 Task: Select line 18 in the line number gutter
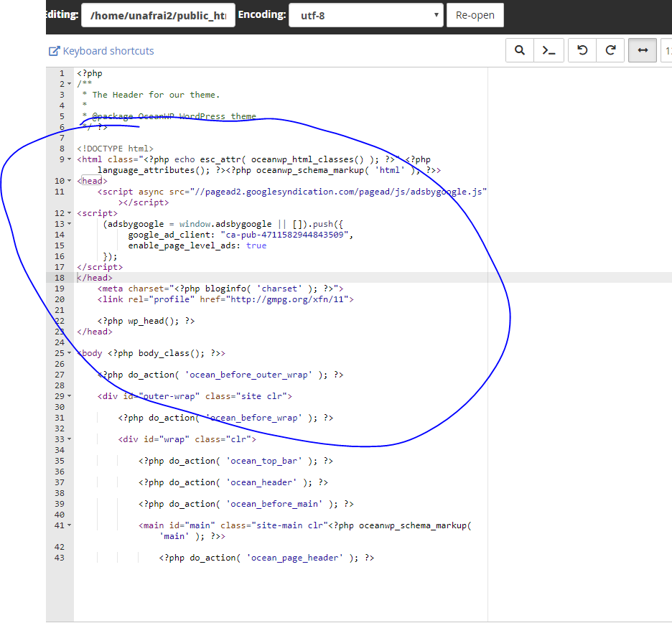(x=59, y=277)
